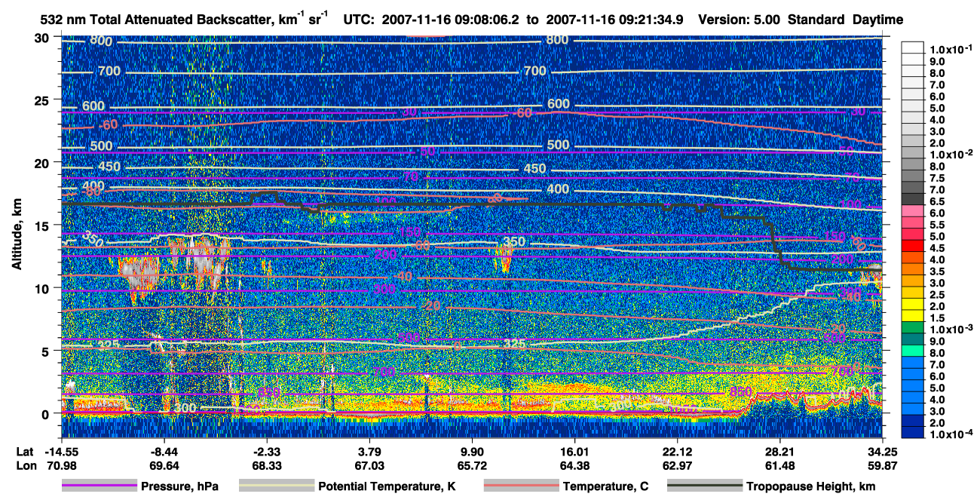
Task: Select latitude value '28.21'
Action: click(x=780, y=451)
